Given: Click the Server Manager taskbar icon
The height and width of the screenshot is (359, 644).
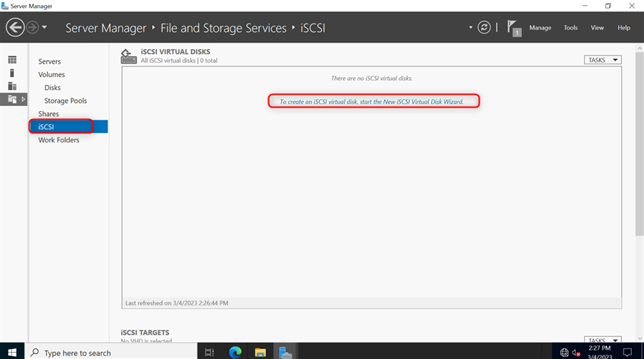Looking at the screenshot, I should point(286,352).
